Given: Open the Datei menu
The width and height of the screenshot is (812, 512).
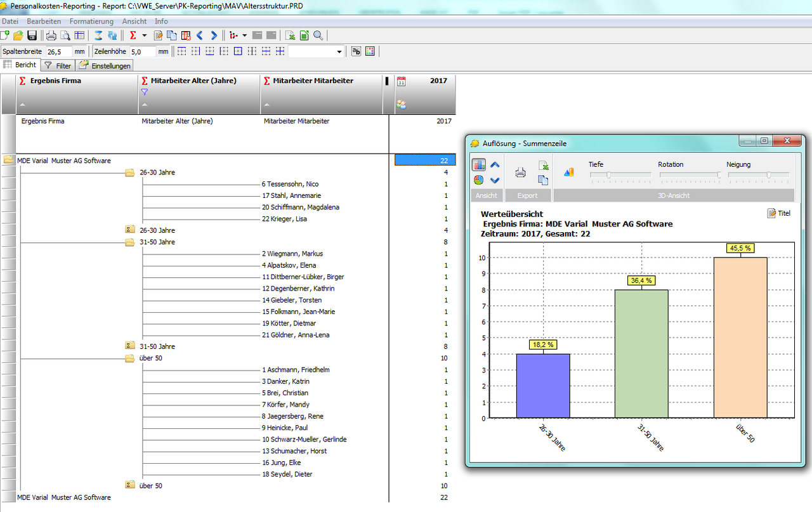Looking at the screenshot, I should 10,22.
